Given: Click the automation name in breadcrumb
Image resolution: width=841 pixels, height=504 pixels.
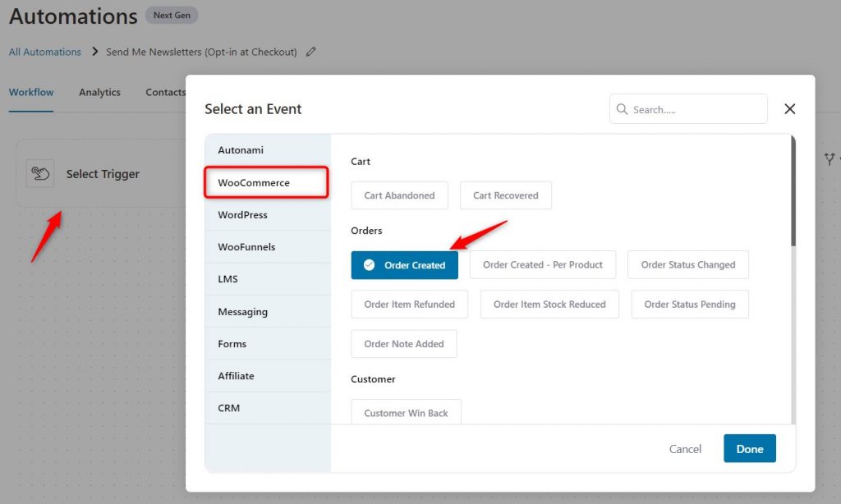Looking at the screenshot, I should click(x=202, y=52).
